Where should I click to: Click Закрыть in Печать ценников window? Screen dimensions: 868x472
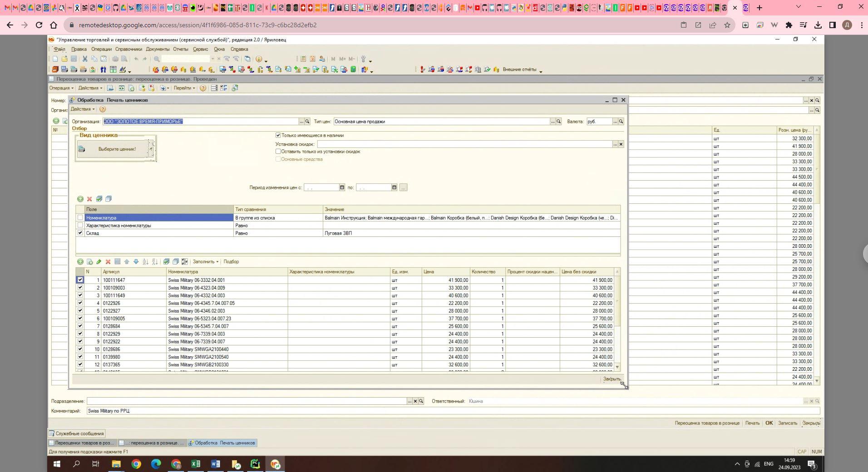point(612,379)
